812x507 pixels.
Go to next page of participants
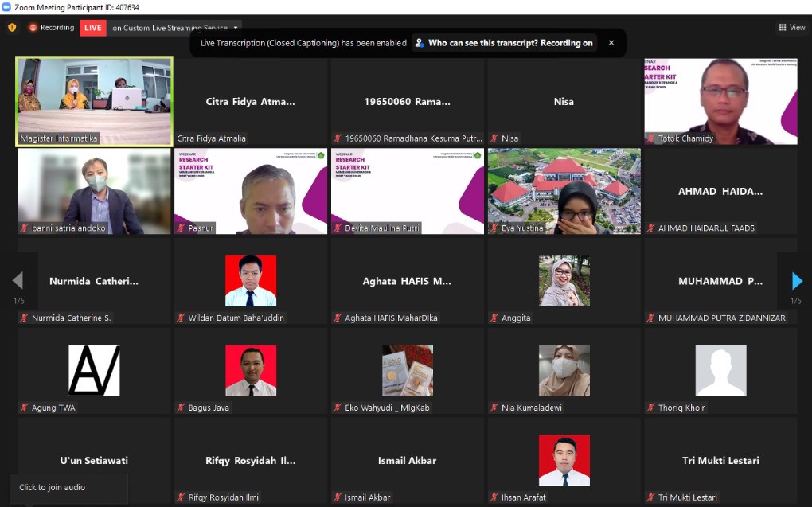click(797, 281)
